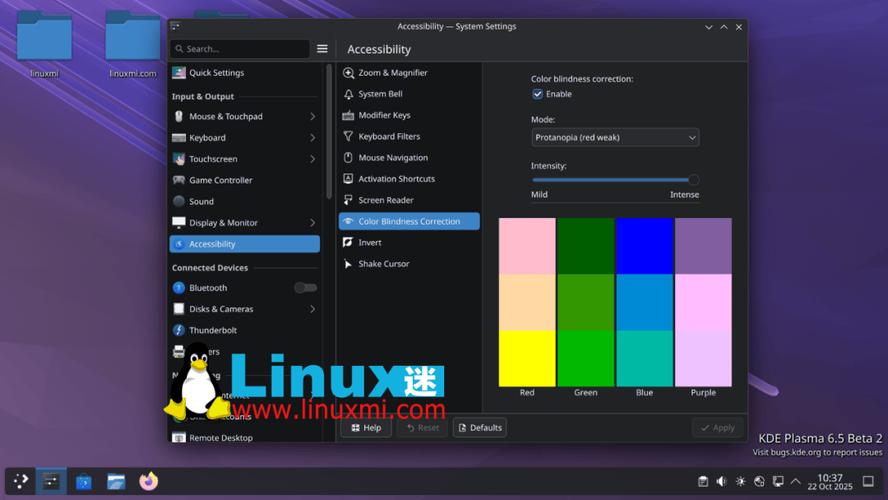Open Remote Desktop settings
Image resolution: width=888 pixels, height=500 pixels.
[245, 437]
